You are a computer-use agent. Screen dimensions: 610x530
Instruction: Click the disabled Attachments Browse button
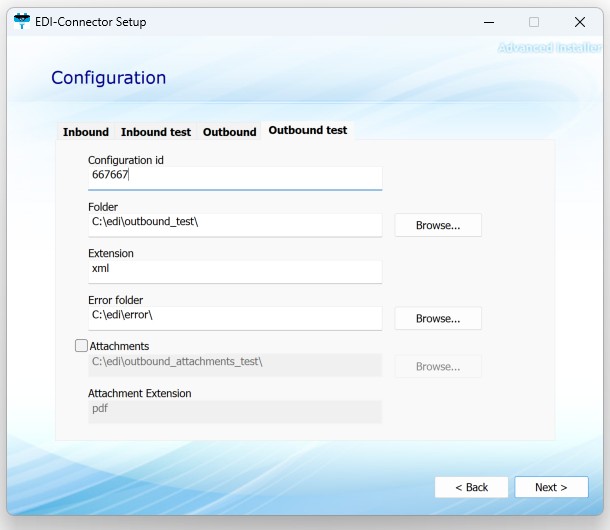(437, 366)
